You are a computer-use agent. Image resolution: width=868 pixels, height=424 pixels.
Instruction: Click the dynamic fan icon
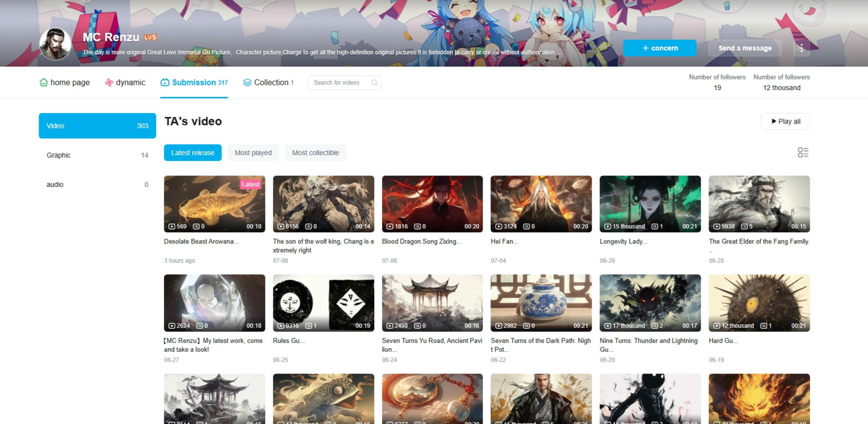pos(109,83)
